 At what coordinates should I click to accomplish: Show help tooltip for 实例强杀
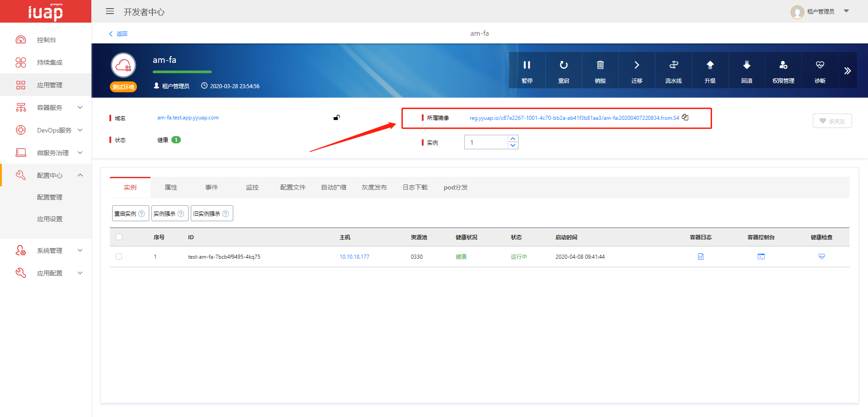click(x=181, y=213)
